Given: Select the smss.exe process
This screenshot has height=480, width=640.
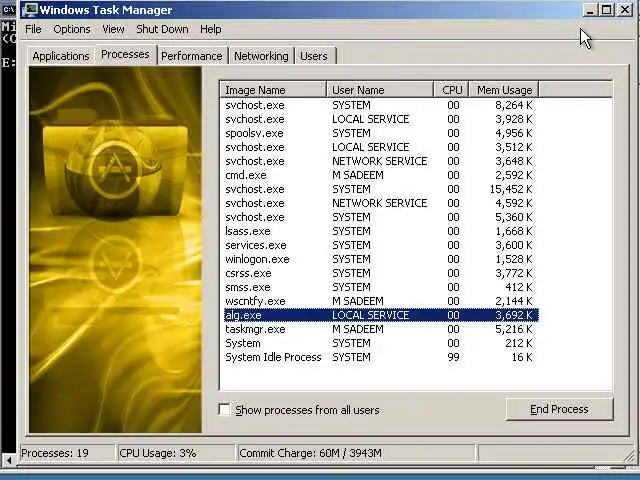Looking at the screenshot, I should click(x=381, y=287).
